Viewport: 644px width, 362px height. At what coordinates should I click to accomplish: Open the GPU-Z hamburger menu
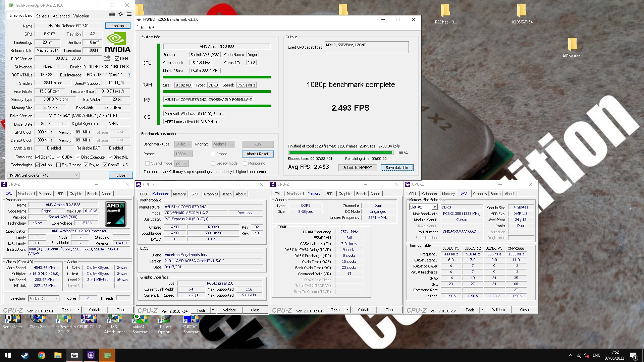tap(129, 14)
